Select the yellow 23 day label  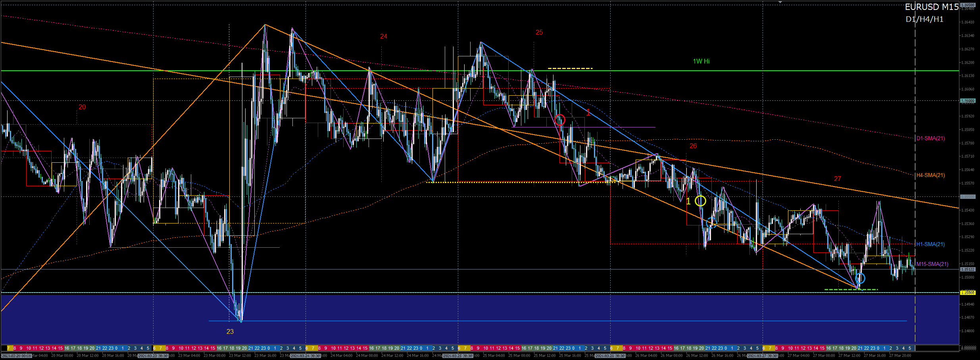coord(230,331)
